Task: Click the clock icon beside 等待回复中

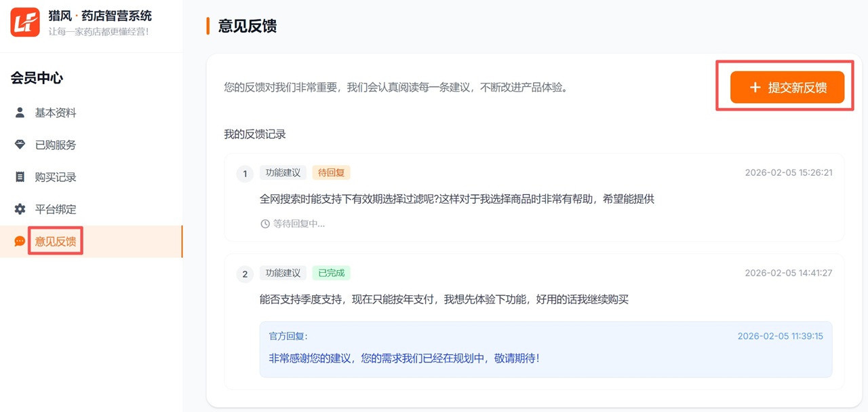Action: tap(264, 224)
